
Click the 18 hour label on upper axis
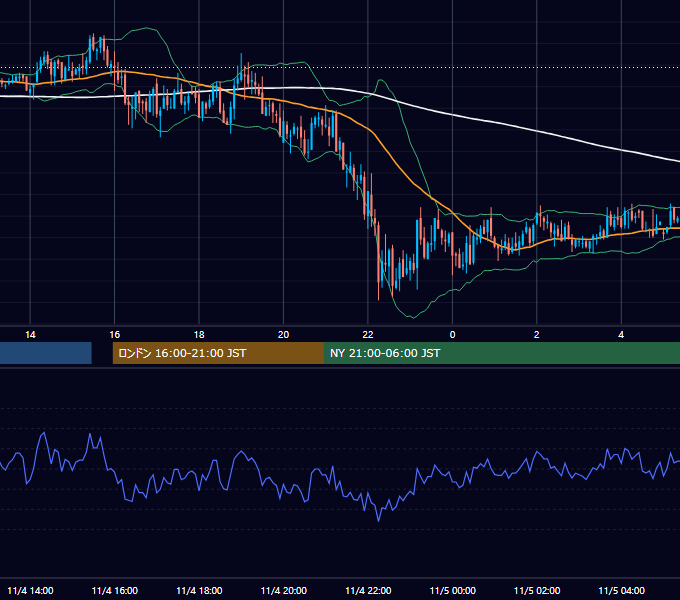(x=199, y=335)
